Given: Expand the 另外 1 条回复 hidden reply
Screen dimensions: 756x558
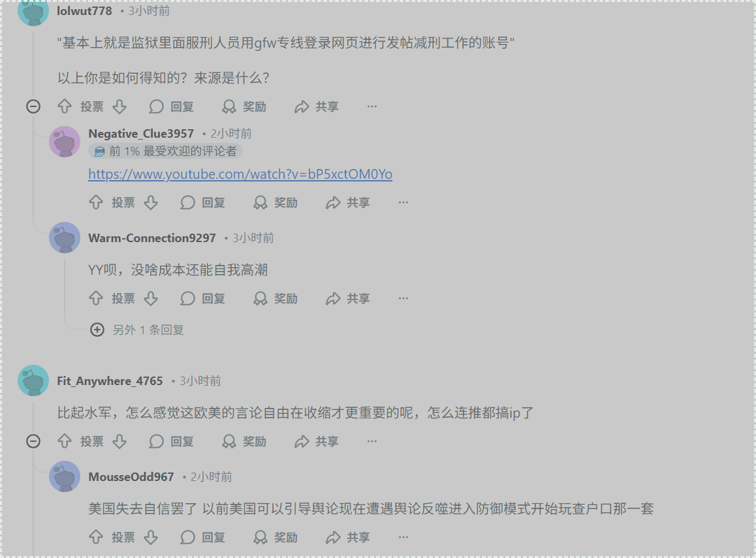Looking at the screenshot, I should click(137, 330).
